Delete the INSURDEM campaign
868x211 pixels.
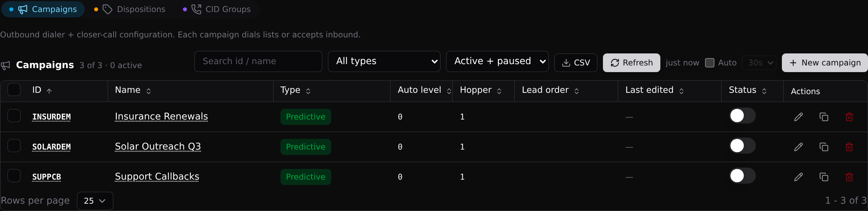coord(849,117)
